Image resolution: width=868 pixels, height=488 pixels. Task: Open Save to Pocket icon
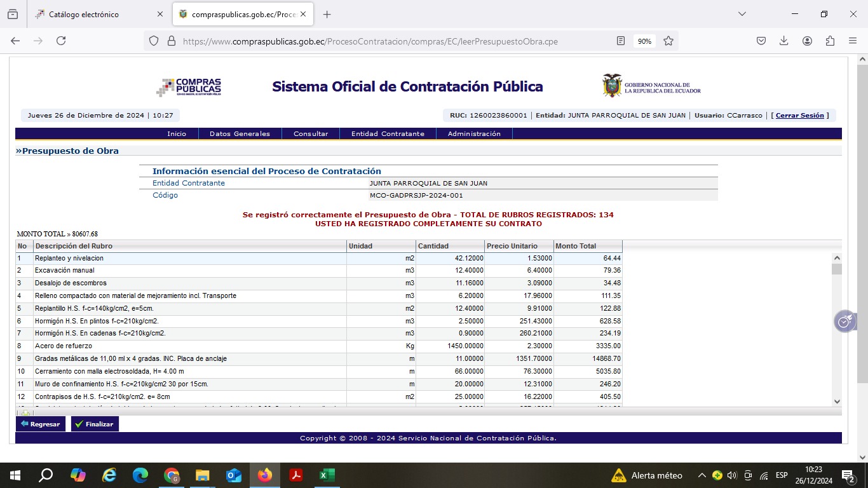761,41
